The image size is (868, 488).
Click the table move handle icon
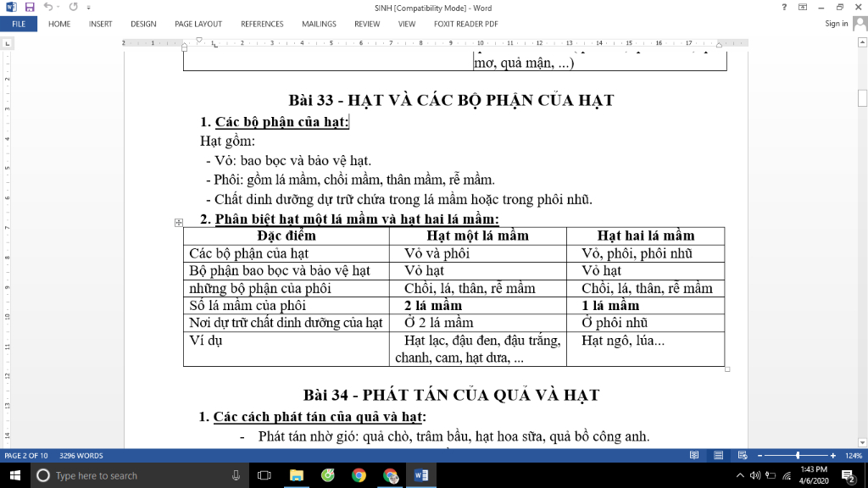(x=178, y=223)
